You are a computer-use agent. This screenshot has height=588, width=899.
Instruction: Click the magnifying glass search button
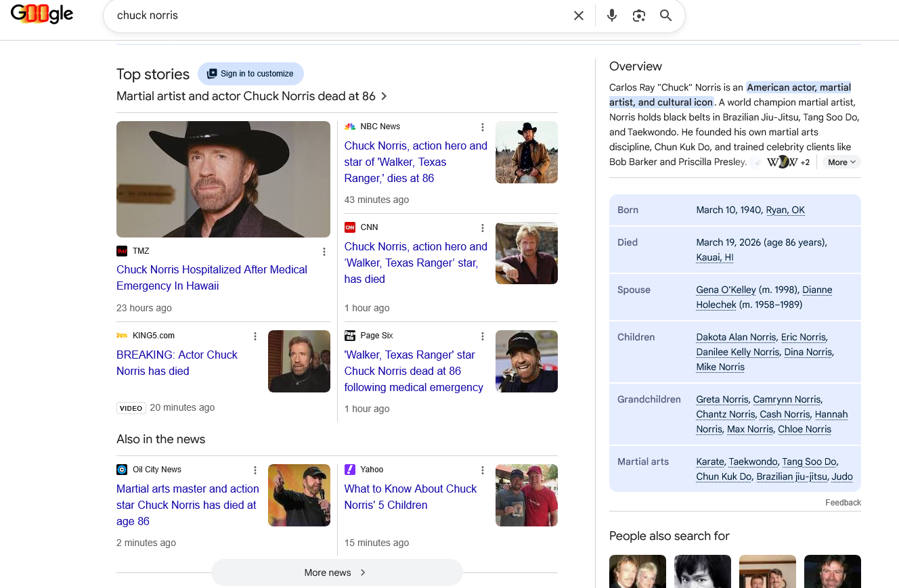(x=666, y=16)
